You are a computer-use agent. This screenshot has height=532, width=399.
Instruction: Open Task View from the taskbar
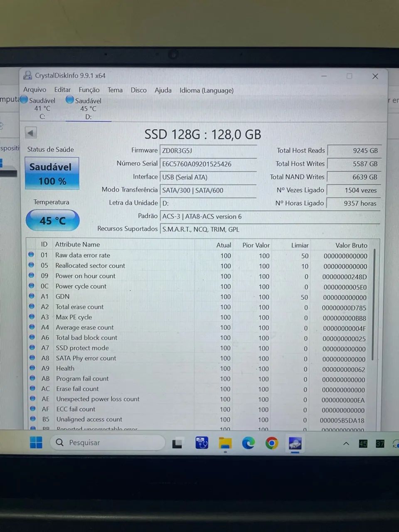point(177,443)
